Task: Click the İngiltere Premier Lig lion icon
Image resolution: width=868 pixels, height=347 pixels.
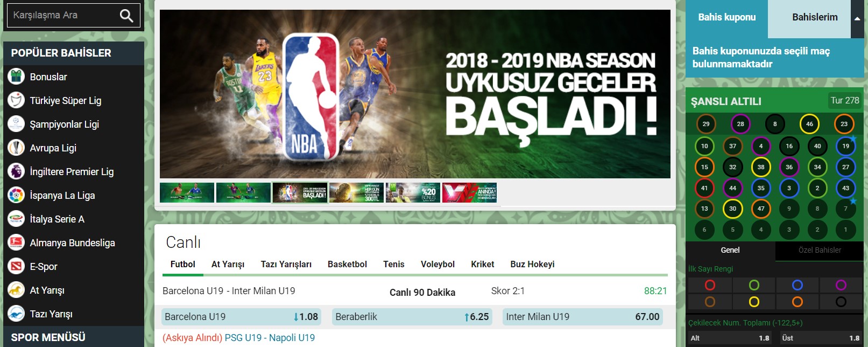Action: [x=16, y=171]
